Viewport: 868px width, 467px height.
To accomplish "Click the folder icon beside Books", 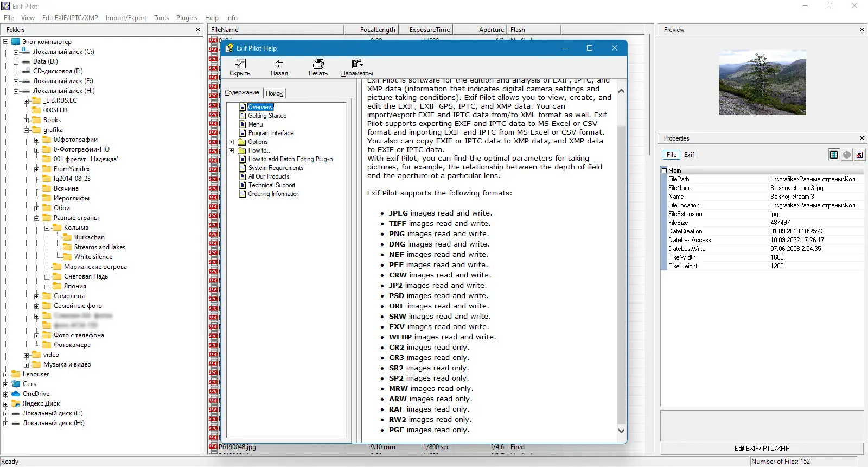I will pyautogui.click(x=36, y=120).
